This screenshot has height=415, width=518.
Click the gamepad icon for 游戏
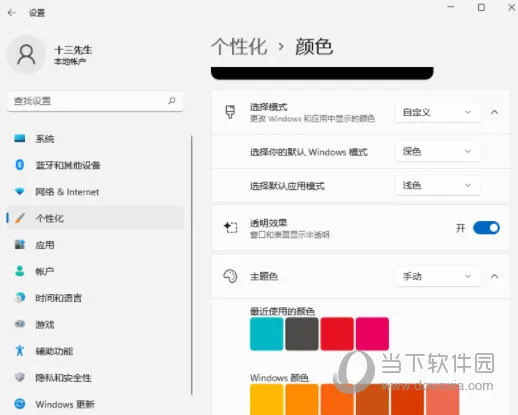20,324
